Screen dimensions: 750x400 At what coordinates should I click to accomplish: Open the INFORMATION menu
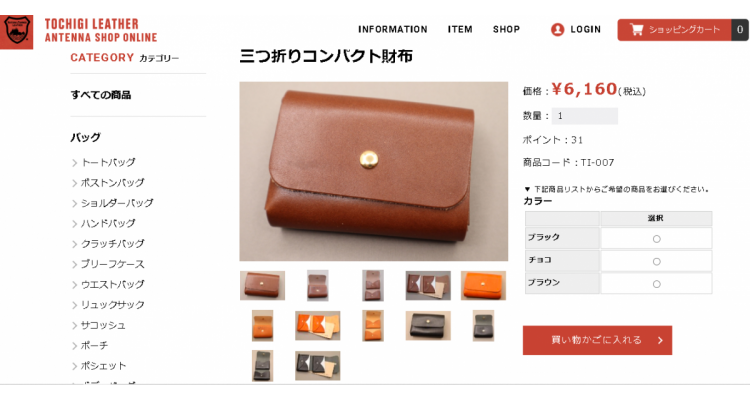tap(393, 30)
